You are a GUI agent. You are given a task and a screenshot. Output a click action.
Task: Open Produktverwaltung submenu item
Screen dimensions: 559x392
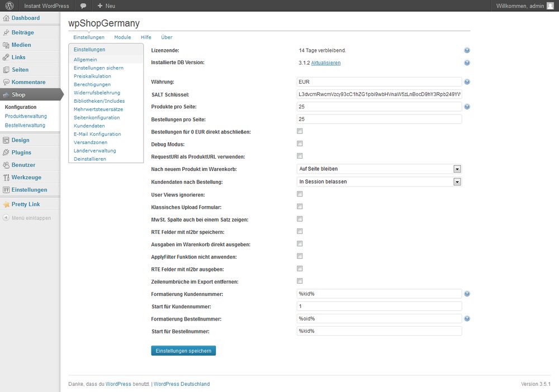[x=26, y=116]
